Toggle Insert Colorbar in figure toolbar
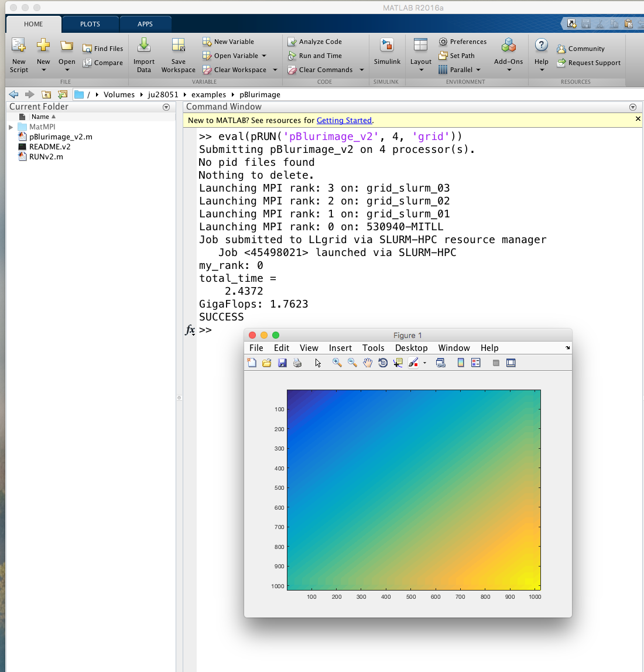Screen dimensions: 644x672 click(x=461, y=363)
